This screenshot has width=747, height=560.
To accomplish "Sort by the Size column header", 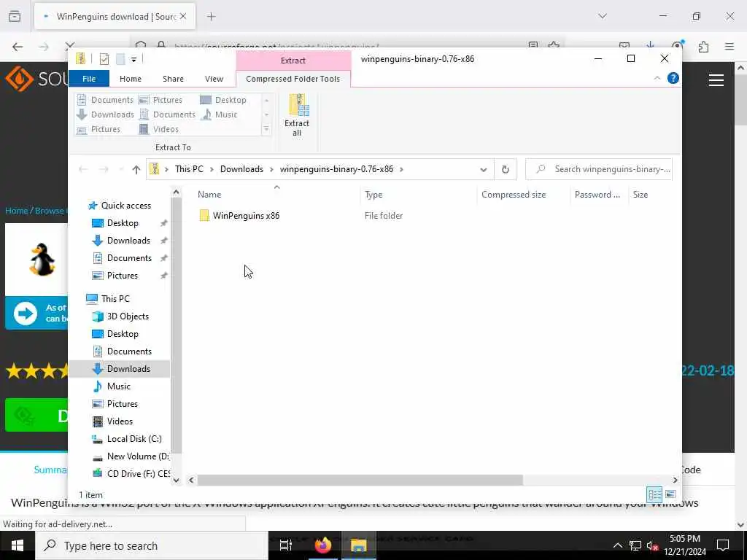I will [x=640, y=194].
